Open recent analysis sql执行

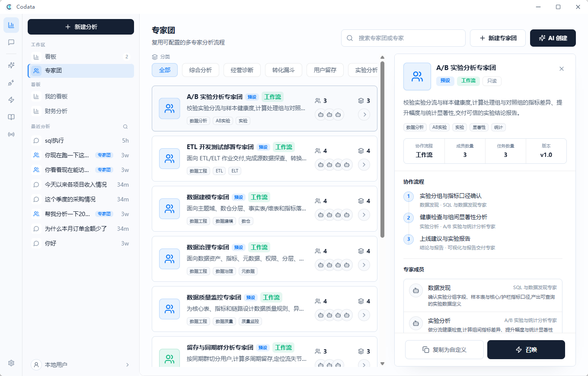coord(81,140)
